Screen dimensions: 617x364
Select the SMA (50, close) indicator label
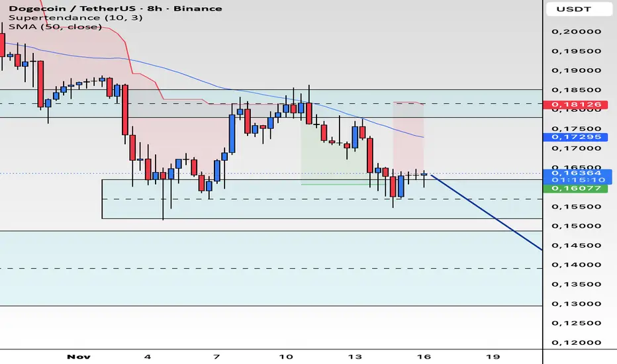point(55,26)
